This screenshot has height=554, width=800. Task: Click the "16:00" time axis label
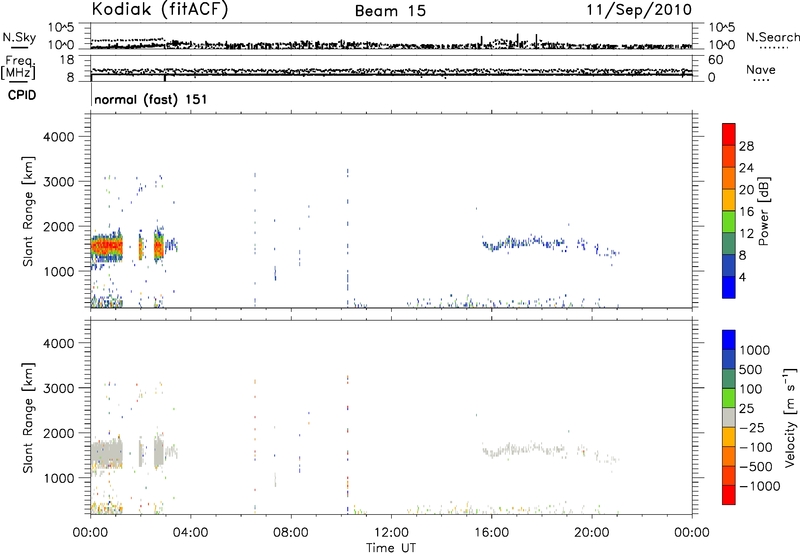click(x=491, y=533)
